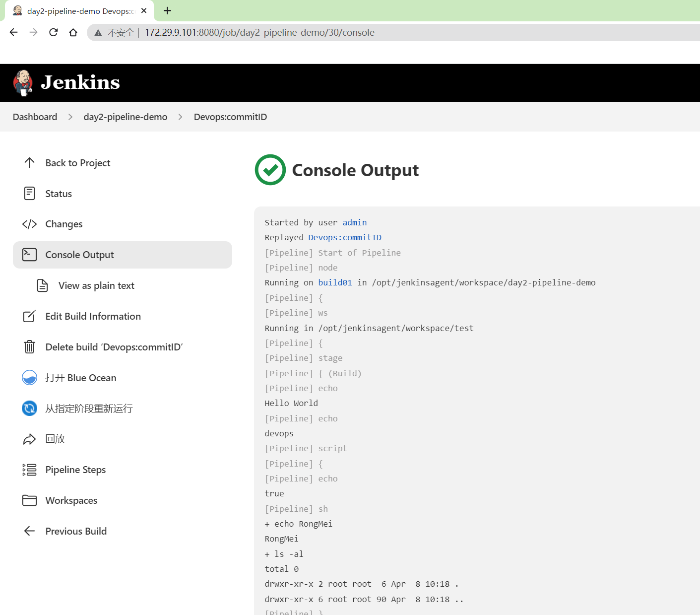Click the '+ echo RongMei' line
Viewport: 700px width, 615px height.
click(x=298, y=524)
